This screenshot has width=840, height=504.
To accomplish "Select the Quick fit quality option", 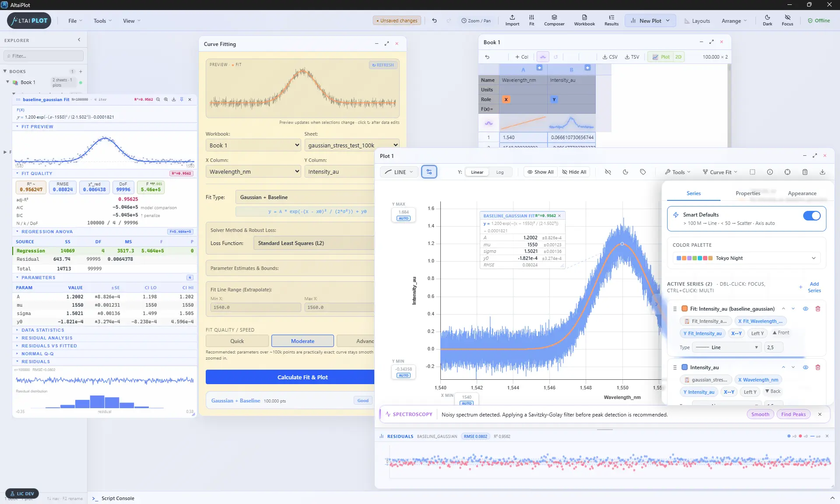I will 237,341.
